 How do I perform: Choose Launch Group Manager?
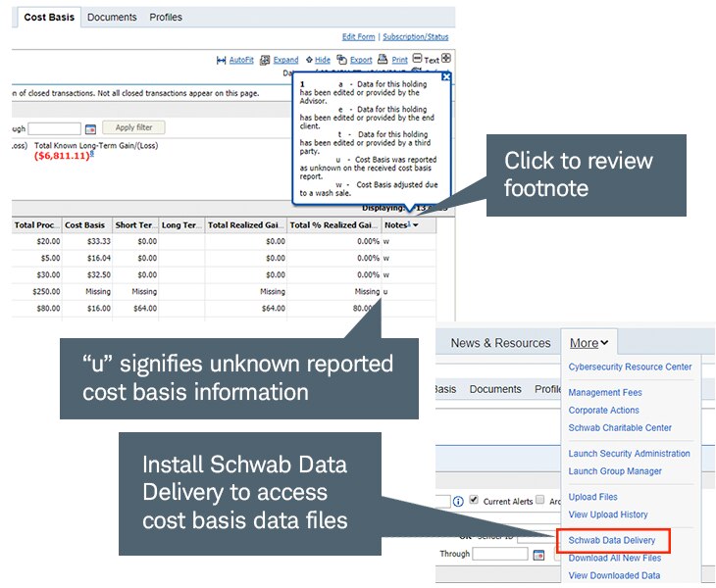615,471
